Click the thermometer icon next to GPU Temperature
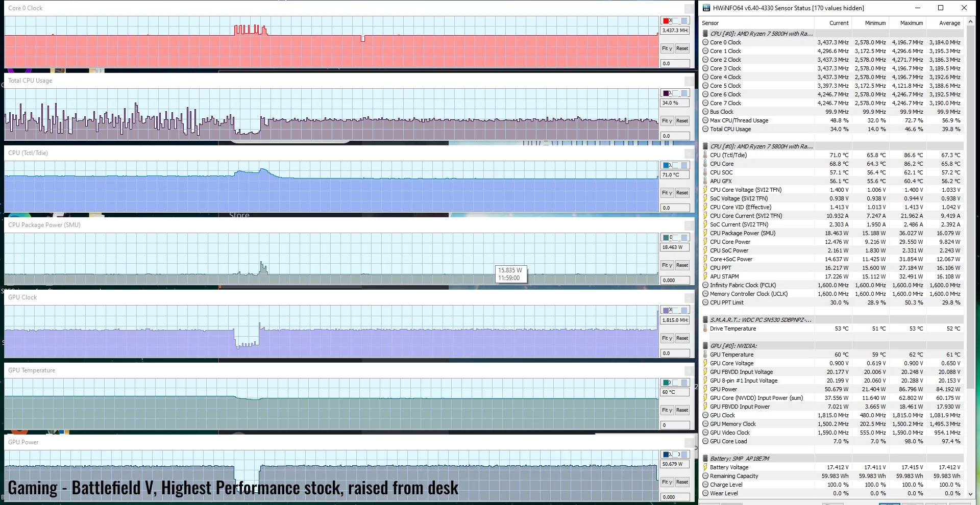980x505 pixels. [705, 355]
